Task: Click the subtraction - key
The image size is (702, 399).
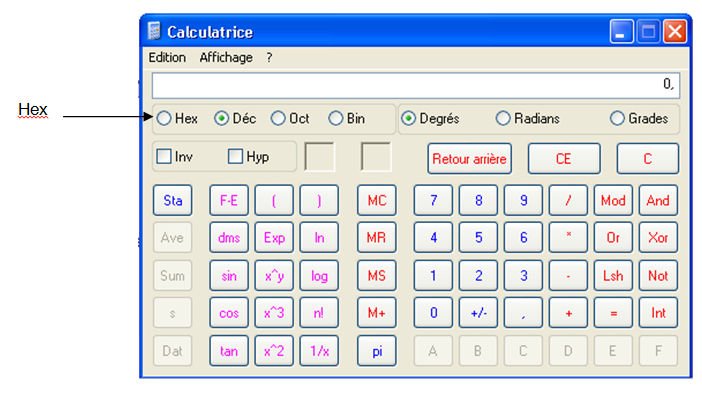Action: 568,275
